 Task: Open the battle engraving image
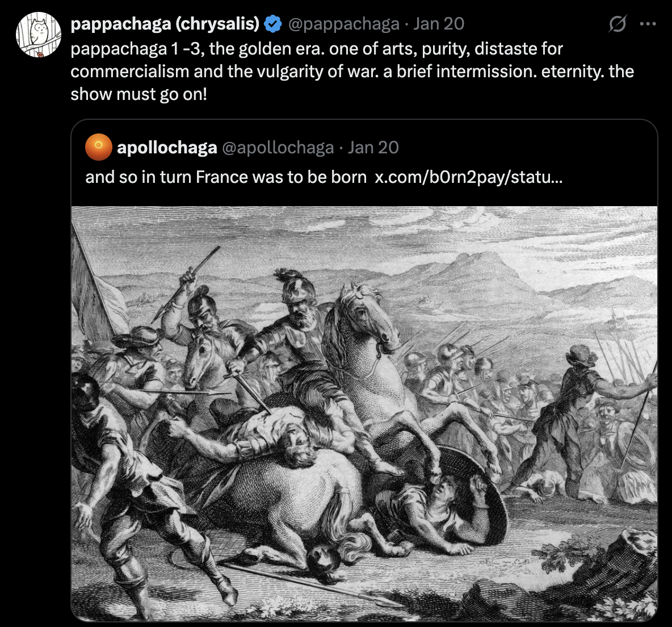(364, 413)
